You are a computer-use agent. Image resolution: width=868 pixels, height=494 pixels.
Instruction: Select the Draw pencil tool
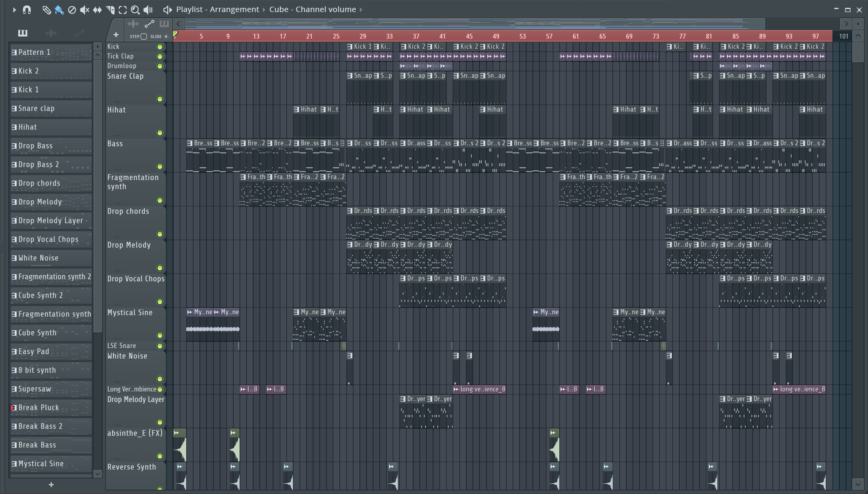click(x=46, y=10)
